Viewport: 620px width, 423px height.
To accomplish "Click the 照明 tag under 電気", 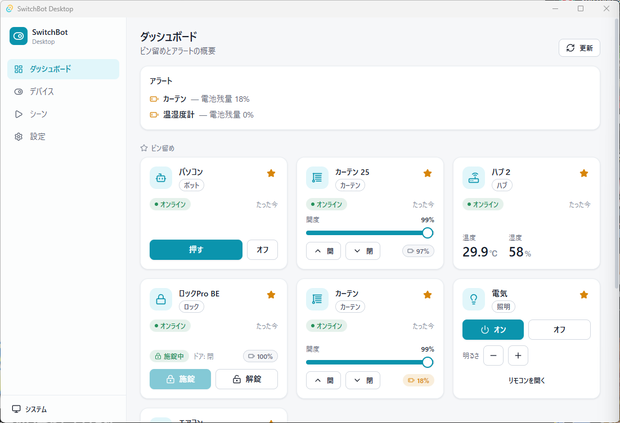I will pyautogui.click(x=503, y=306).
